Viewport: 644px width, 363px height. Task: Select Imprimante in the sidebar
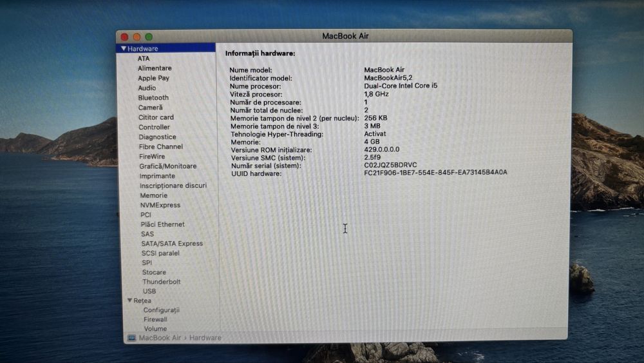coord(157,176)
